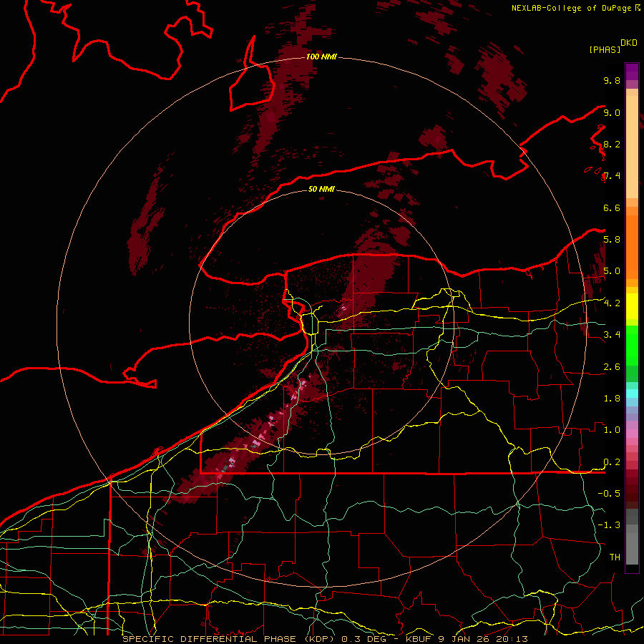The height and width of the screenshot is (644, 644).
Task: Click the 4.2 value on color scale
Action: (612, 303)
